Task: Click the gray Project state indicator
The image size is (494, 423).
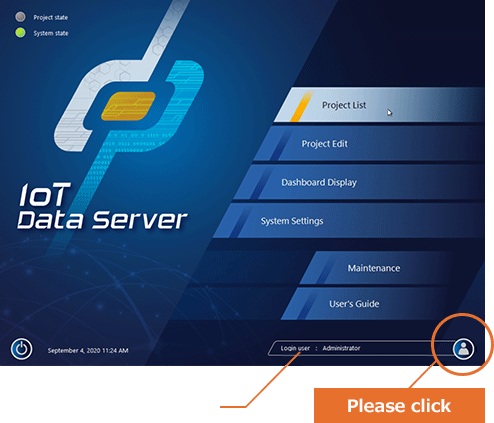Action: [20, 17]
